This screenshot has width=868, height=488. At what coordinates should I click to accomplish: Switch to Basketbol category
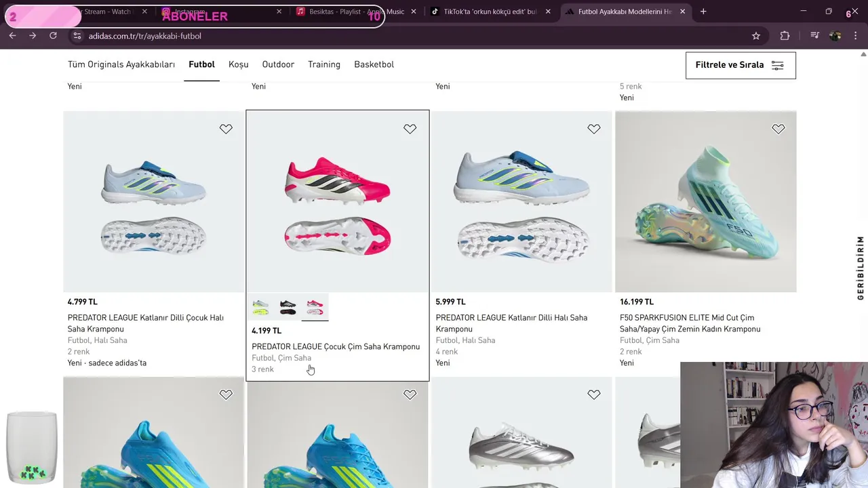[374, 64]
